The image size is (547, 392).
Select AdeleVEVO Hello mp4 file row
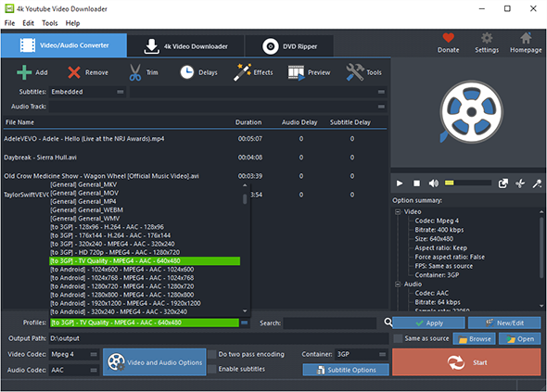pos(195,138)
